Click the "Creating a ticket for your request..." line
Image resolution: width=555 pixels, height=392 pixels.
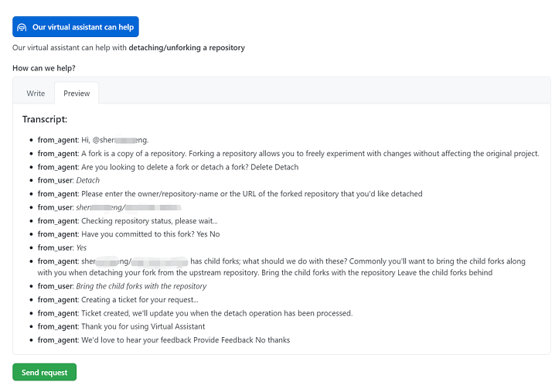point(139,300)
